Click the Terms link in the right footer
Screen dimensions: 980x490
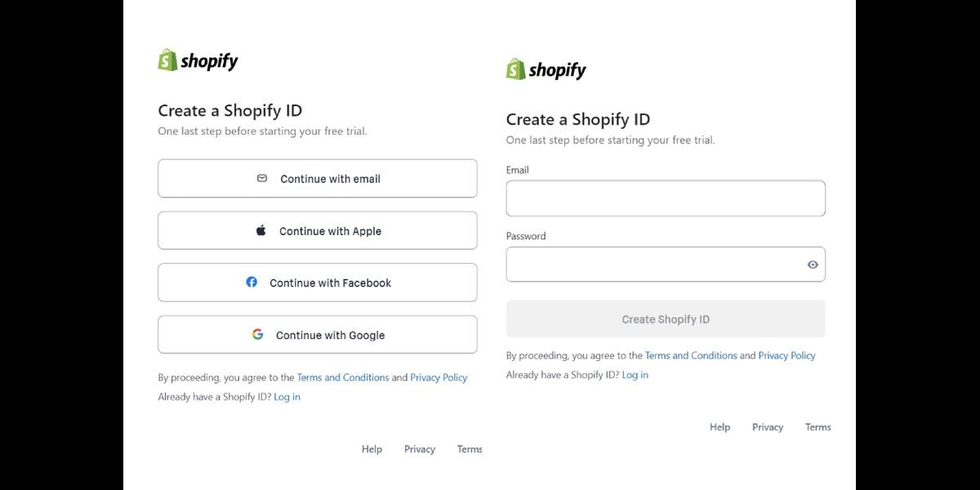817,426
